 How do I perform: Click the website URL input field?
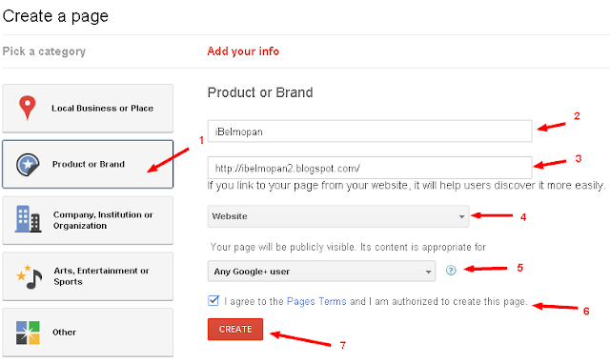[x=370, y=168]
